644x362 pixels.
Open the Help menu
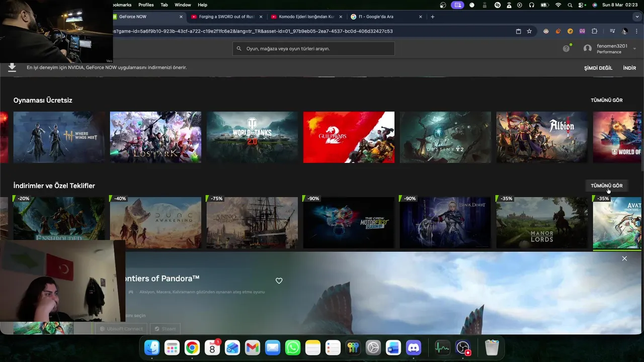tap(202, 5)
